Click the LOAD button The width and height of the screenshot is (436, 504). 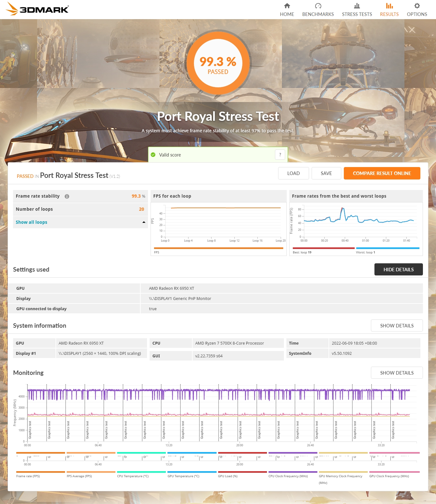tap(293, 173)
